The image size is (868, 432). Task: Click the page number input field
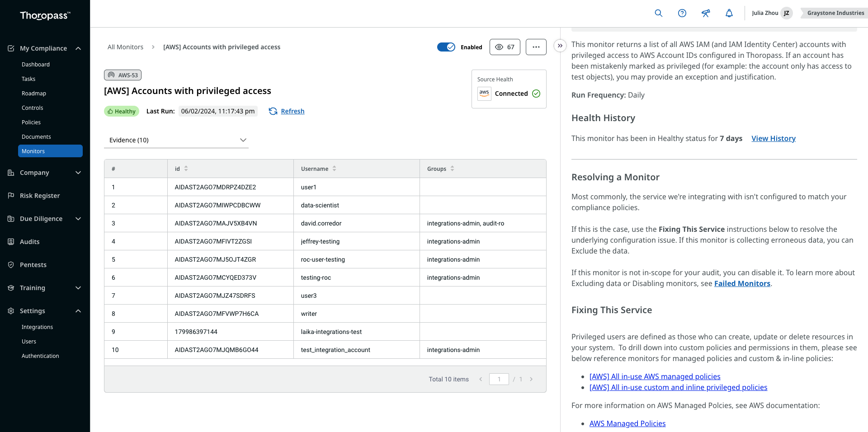pyautogui.click(x=499, y=379)
